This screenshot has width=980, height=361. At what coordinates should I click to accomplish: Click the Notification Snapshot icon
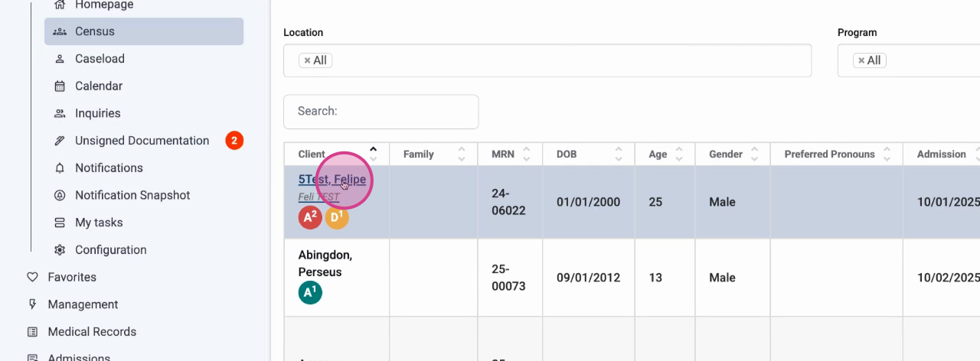60,195
